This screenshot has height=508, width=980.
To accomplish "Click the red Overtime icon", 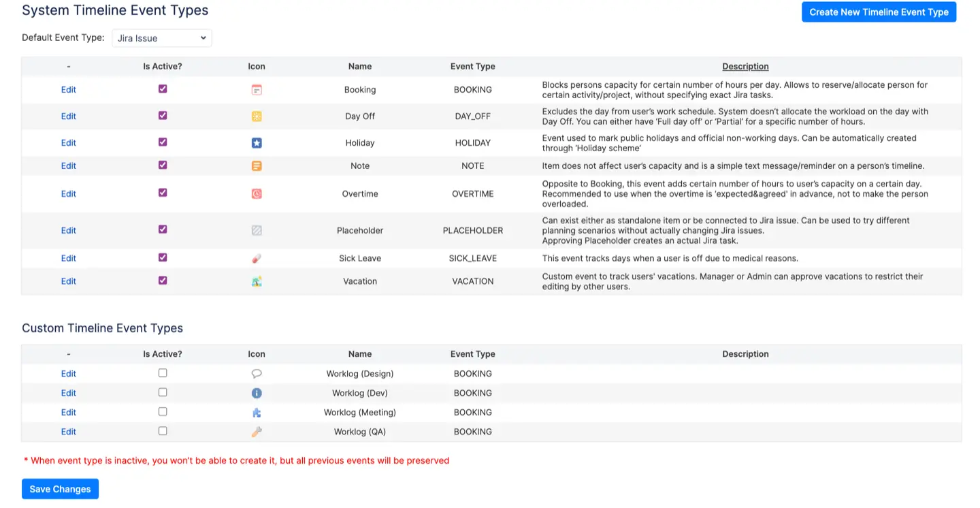I will click(257, 194).
